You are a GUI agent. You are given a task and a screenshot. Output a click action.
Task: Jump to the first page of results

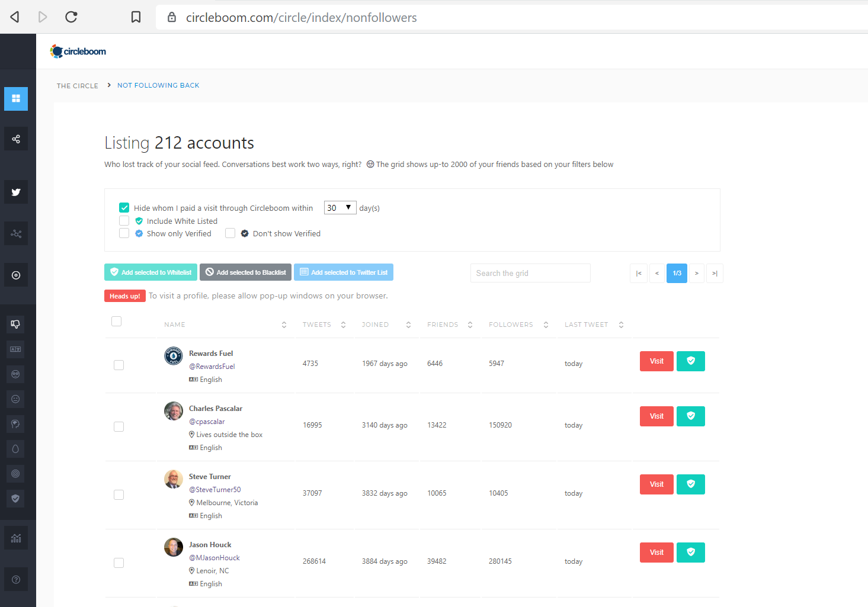pyautogui.click(x=639, y=273)
